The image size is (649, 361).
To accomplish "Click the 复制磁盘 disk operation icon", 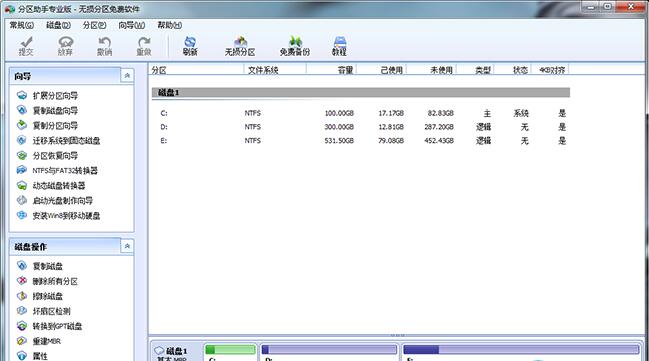I will click(x=22, y=266).
